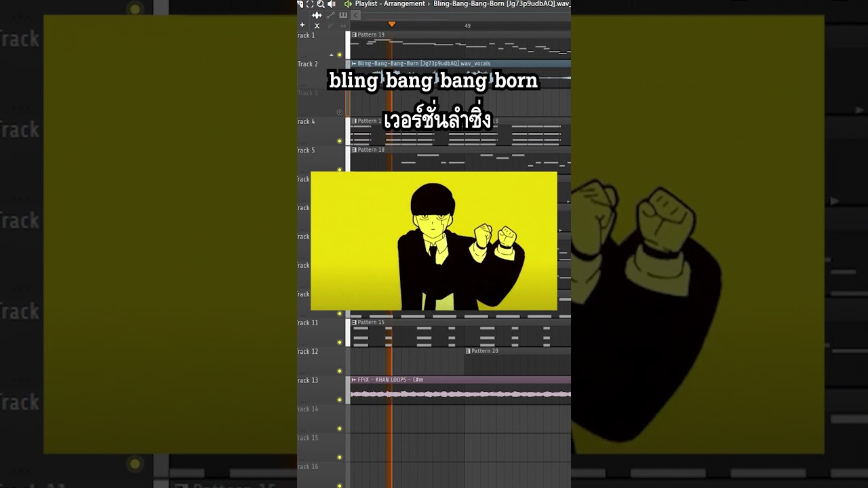The width and height of the screenshot is (868, 488).
Task: Click the 'Playlist - Arrangement' title text
Action: (390, 4)
